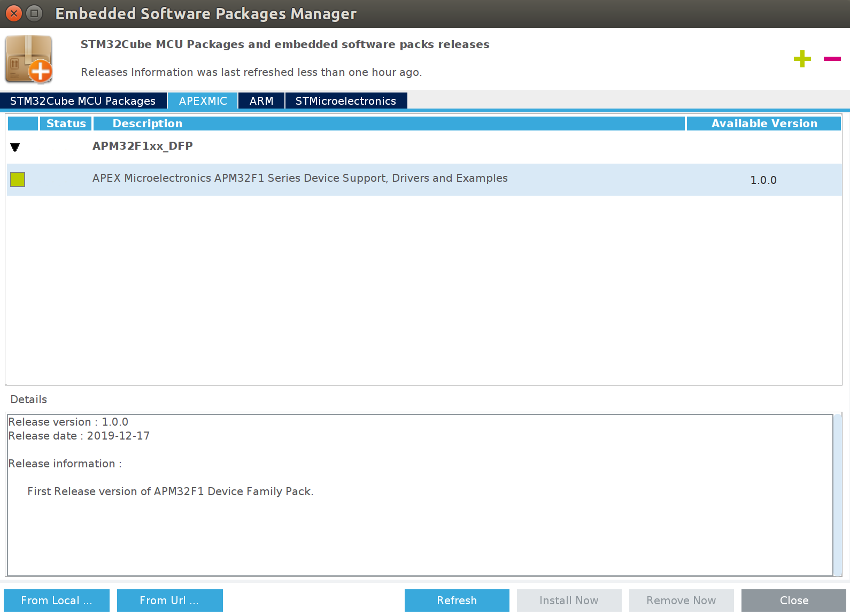Open the ARM tab
Image resolution: width=850 pixels, height=616 pixels.
[x=261, y=101]
